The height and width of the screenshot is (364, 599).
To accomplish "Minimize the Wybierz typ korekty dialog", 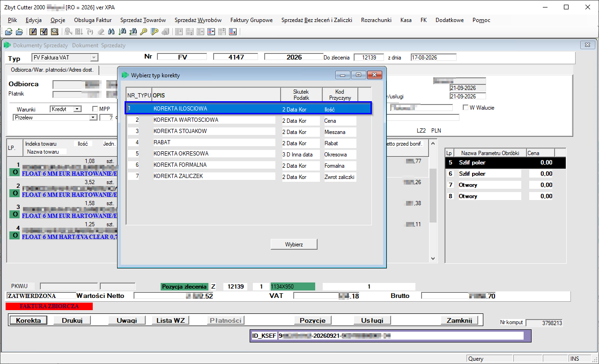I will coord(343,75).
